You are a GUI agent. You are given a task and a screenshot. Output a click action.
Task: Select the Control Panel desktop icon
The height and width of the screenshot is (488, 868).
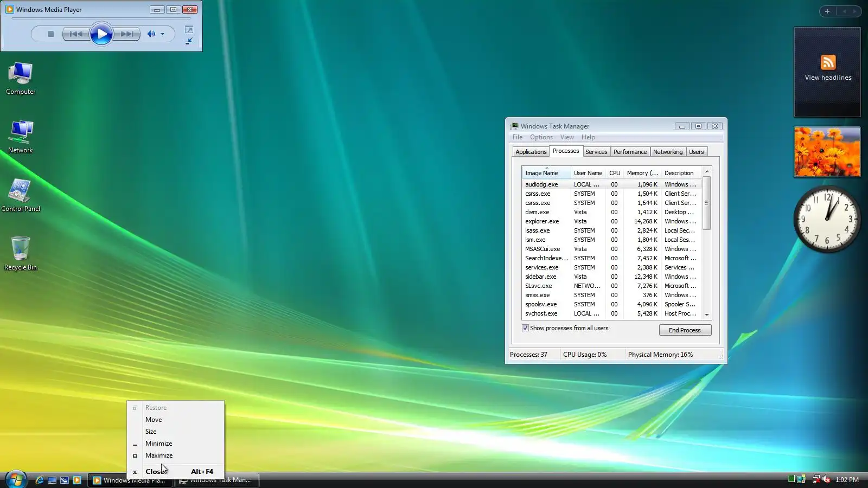click(21, 196)
